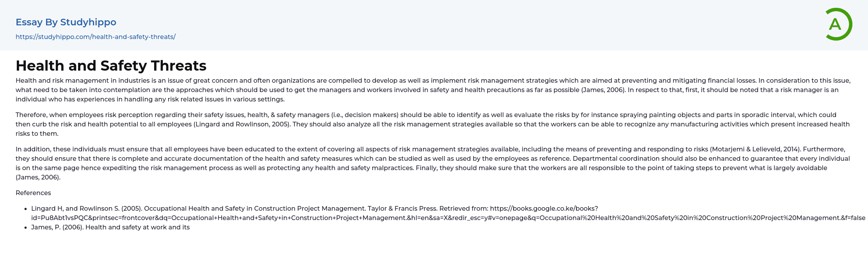The width and height of the screenshot is (868, 254).
Task: Click the bullet beside the Lingard reference
Action: tap(26, 209)
